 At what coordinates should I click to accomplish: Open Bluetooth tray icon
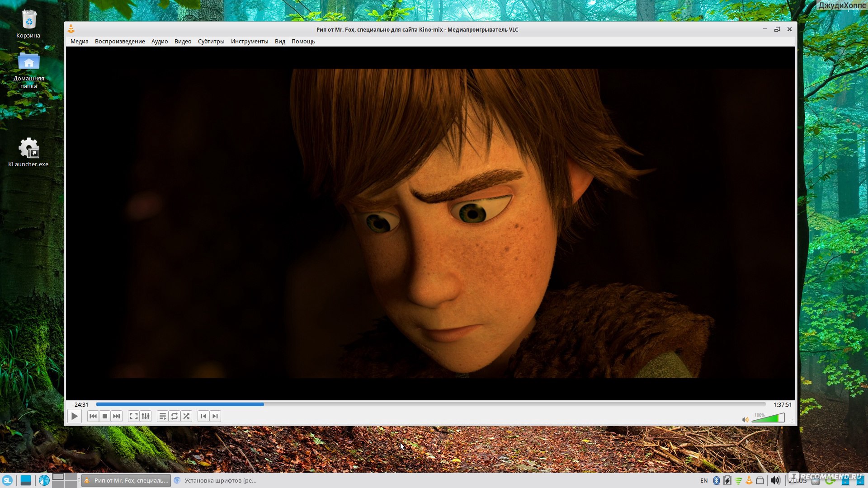[x=716, y=480]
